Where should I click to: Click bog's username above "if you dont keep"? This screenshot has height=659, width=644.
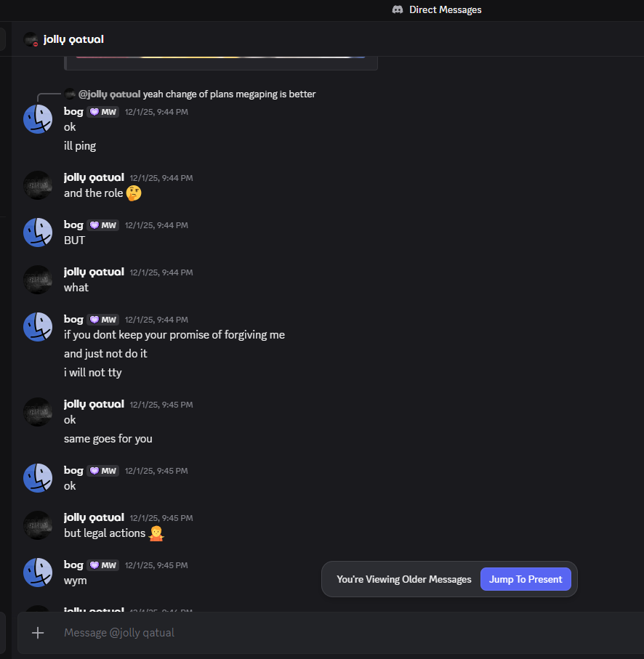coord(73,319)
